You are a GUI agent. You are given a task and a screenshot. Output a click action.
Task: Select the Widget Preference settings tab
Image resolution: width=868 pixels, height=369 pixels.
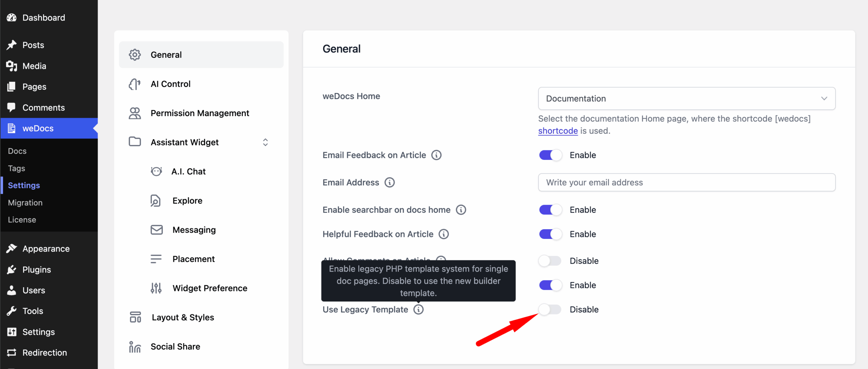click(x=201, y=288)
